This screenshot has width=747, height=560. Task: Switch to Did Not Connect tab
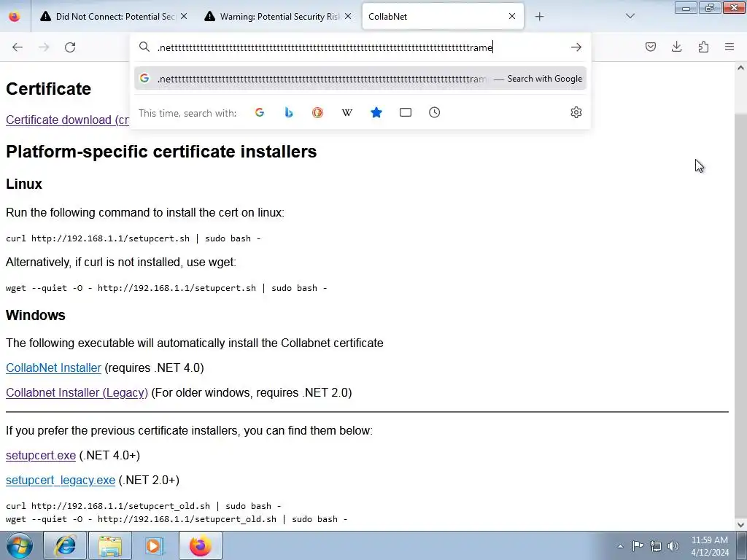click(114, 16)
